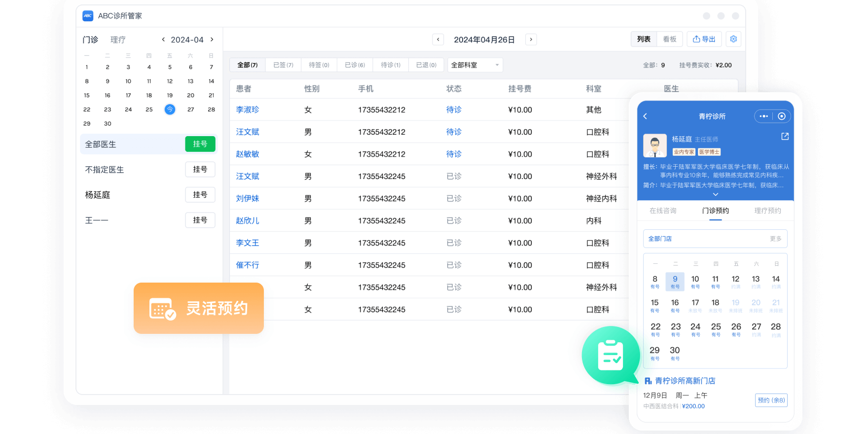Image resolution: width=868 pixels, height=434 pixels.
Task: Open the settings gear icon
Action: [733, 39]
